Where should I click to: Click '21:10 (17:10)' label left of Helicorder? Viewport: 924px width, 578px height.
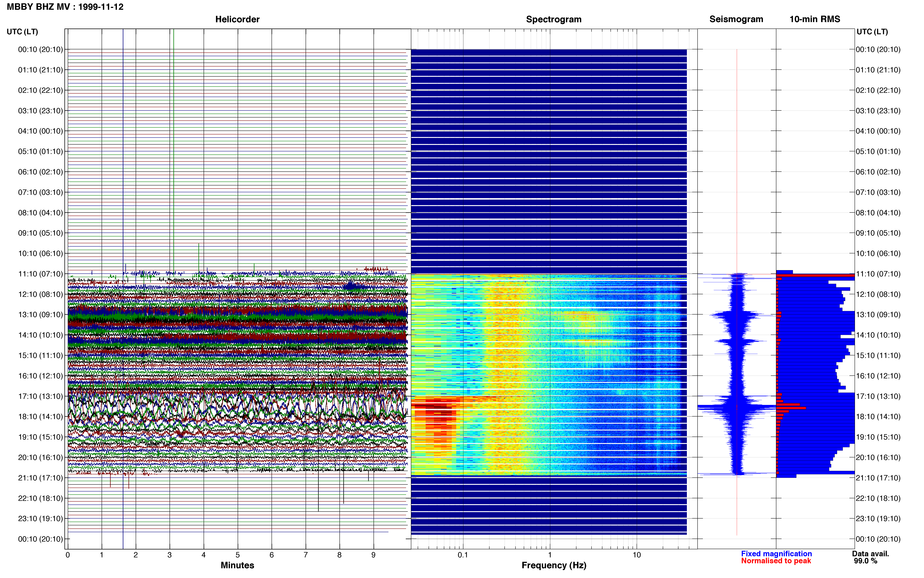pos(41,478)
